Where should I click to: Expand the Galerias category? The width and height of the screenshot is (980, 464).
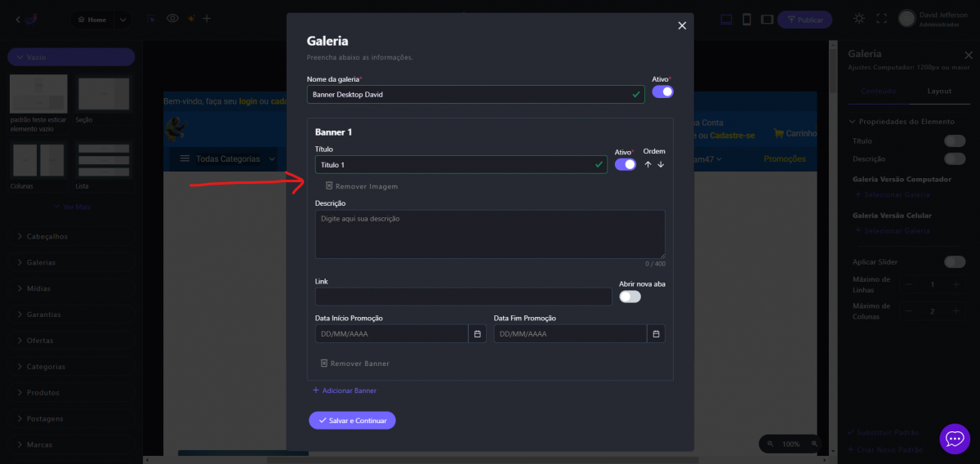41,262
